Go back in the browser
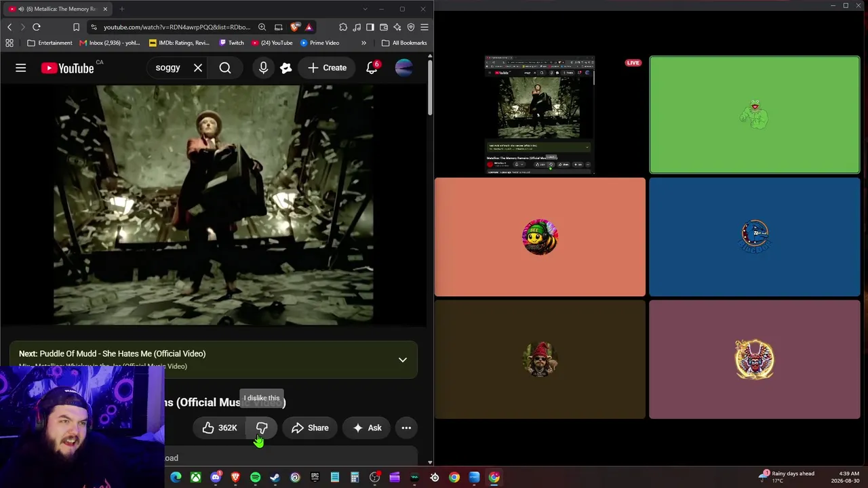 (9, 27)
